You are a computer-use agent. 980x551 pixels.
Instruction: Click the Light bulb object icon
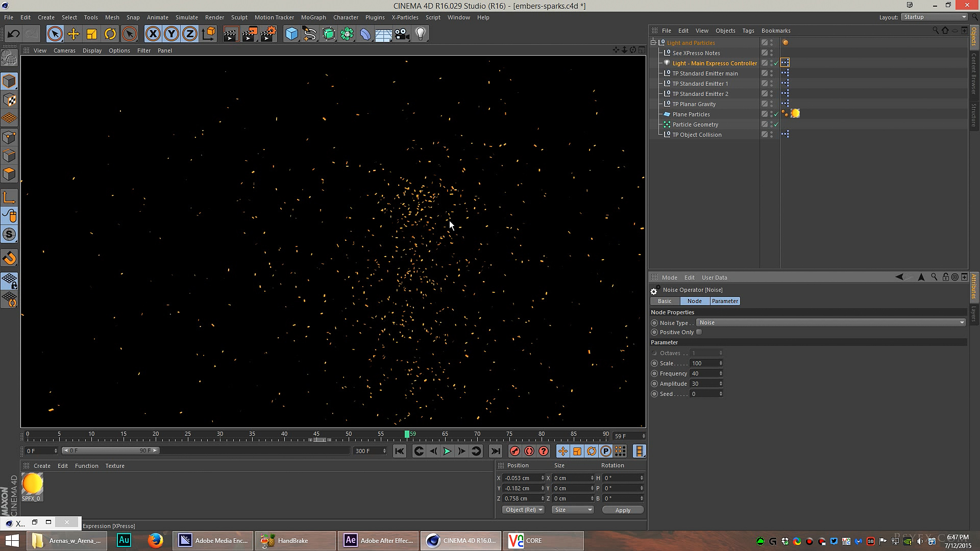tap(421, 34)
